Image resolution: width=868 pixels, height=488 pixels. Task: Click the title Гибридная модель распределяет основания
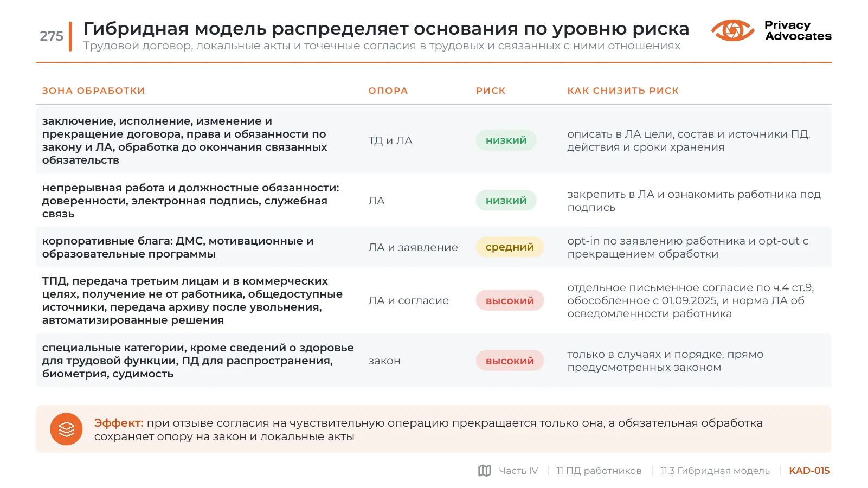coord(386,28)
